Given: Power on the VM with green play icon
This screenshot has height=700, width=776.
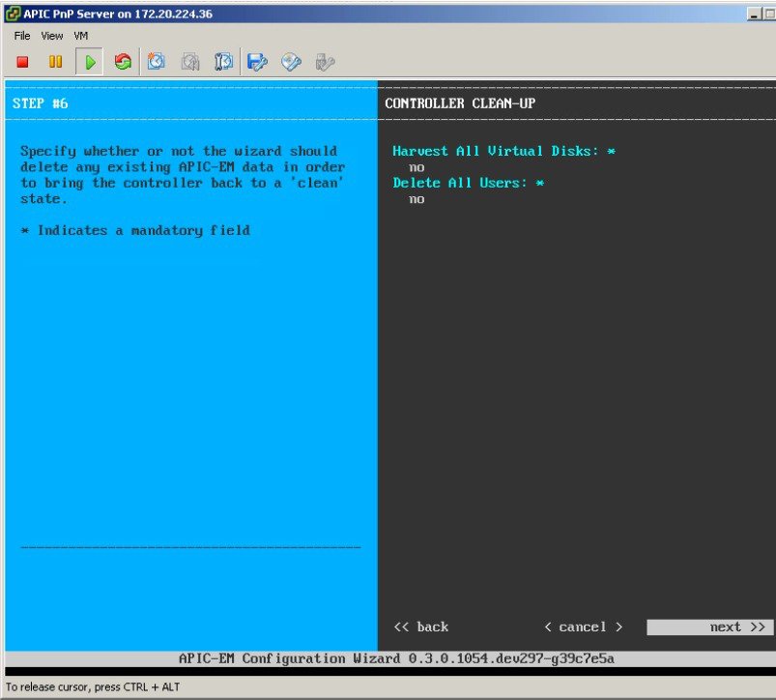Looking at the screenshot, I should click(90, 62).
